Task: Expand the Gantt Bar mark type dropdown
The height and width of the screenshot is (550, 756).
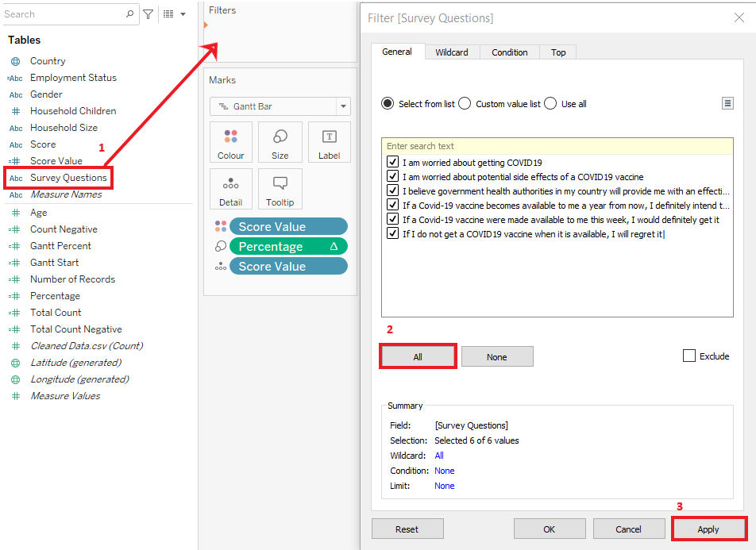Action: [343, 106]
